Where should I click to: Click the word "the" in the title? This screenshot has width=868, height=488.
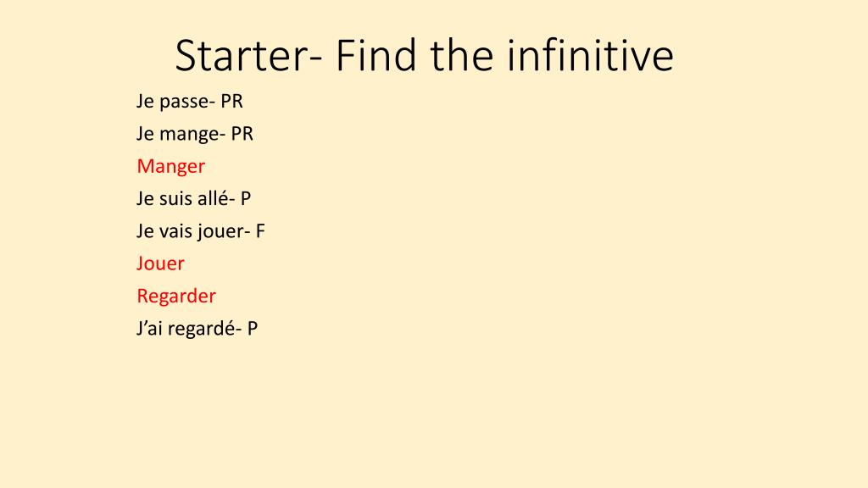click(462, 56)
